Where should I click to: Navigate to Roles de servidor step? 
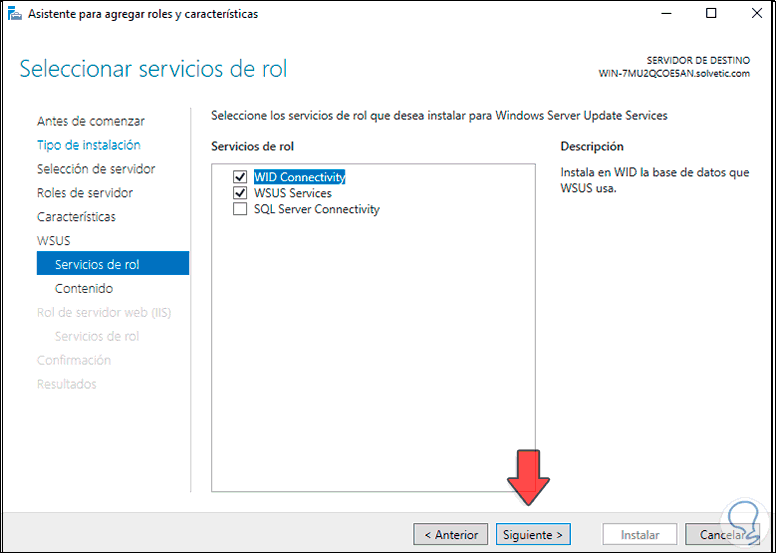(x=85, y=193)
